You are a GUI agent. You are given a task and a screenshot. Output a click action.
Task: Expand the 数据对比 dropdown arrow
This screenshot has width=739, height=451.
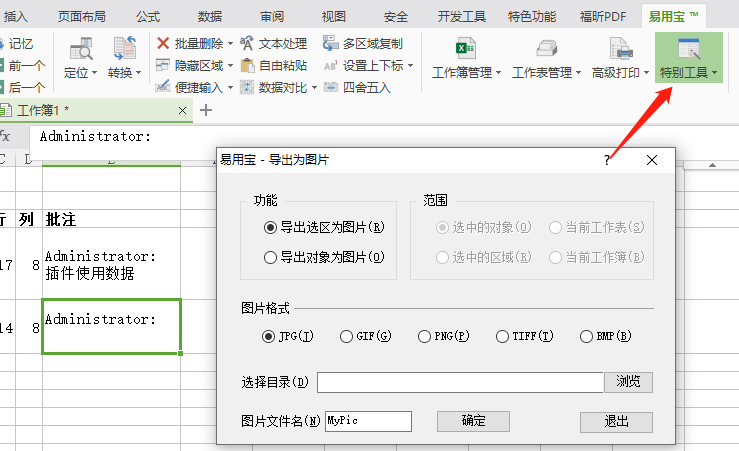click(x=314, y=88)
